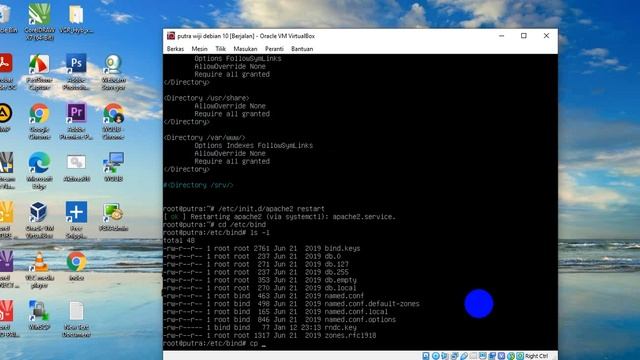Click the "db.127" listing line
640x360 pixels.
[256, 264]
